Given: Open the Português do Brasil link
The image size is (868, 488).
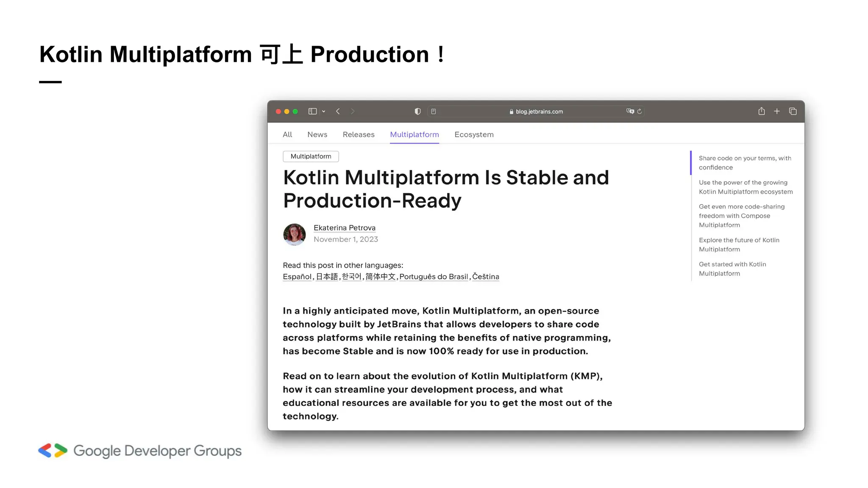Looking at the screenshot, I should point(434,277).
